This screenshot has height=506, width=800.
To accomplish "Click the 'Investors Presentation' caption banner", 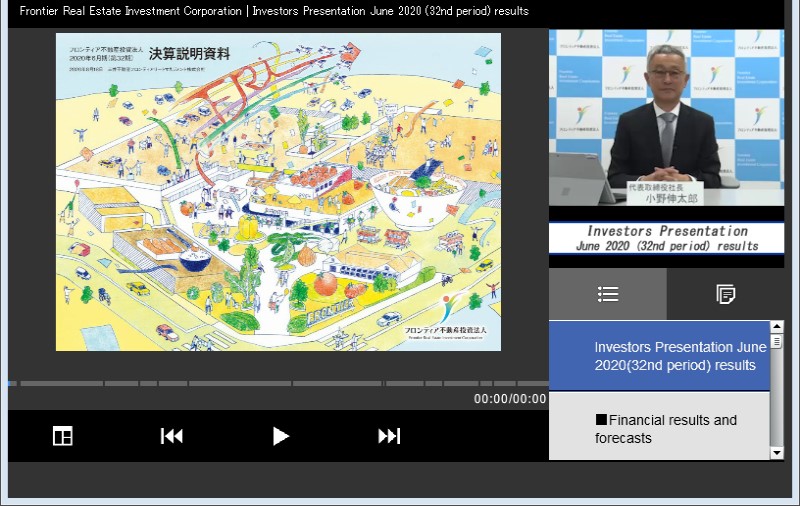I will click(666, 238).
